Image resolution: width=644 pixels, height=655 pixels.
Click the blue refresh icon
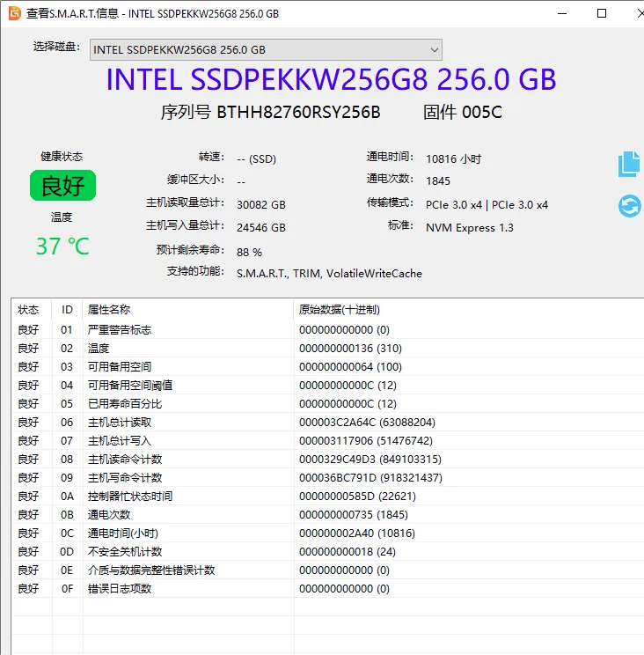point(629,206)
